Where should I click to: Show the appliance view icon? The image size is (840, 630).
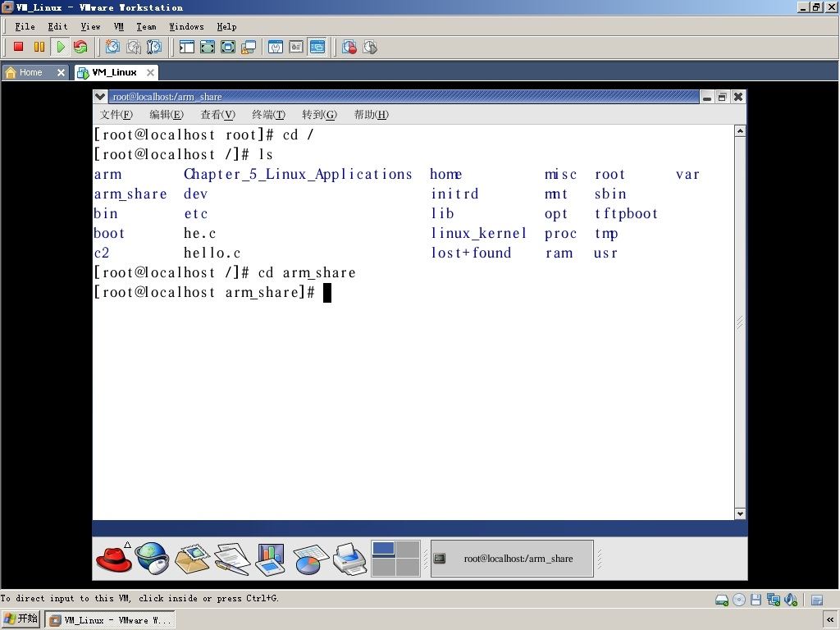[296, 47]
